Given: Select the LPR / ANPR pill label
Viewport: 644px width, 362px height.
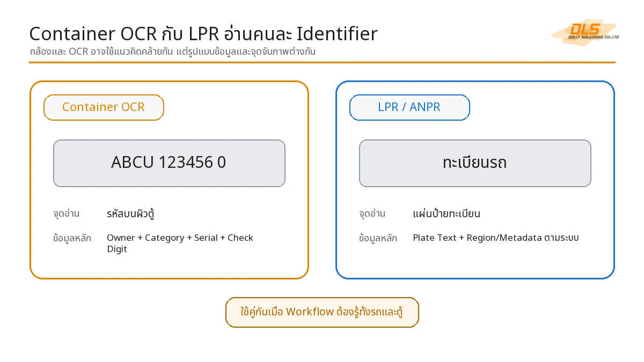Looking at the screenshot, I should tap(409, 107).
